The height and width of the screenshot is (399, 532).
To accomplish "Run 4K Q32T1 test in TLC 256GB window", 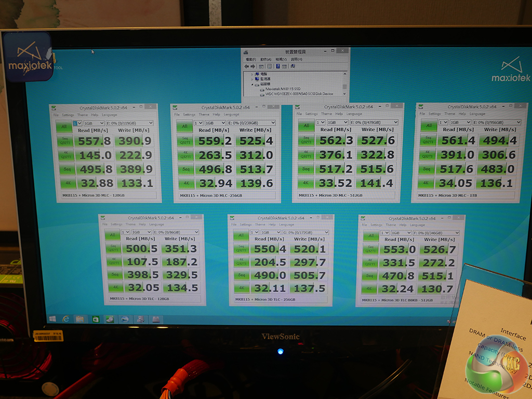I will coord(241,262).
